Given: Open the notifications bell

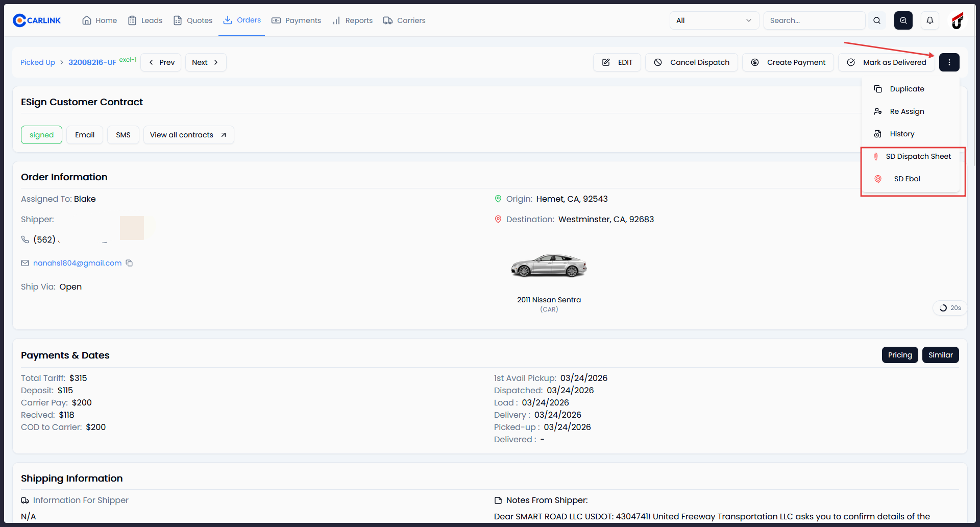Looking at the screenshot, I should pos(929,20).
